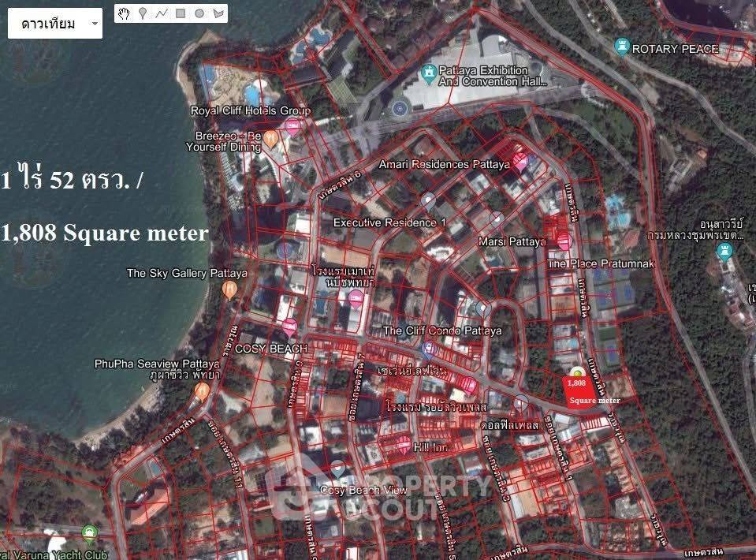Click the Amari Residences Pattaya hotel pin
The width and height of the screenshot is (756, 560).
click(520, 162)
